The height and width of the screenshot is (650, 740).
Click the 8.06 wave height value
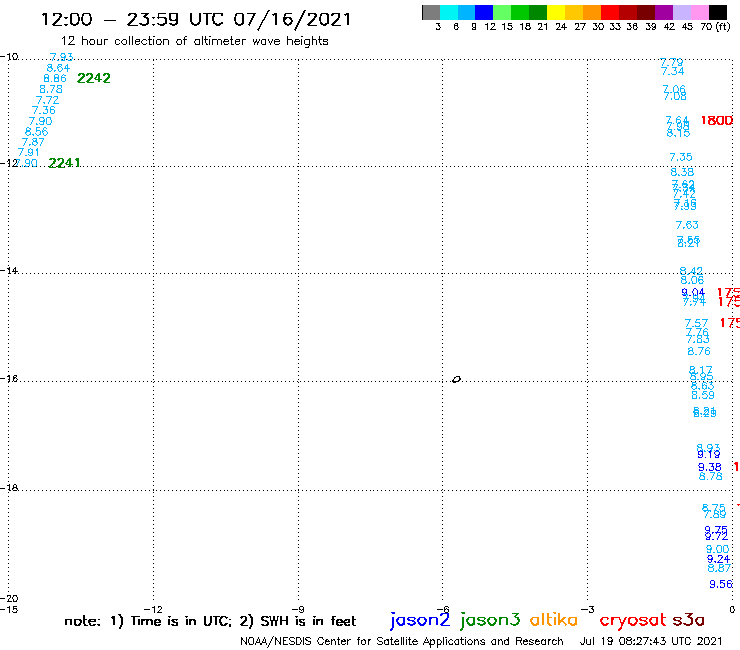(692, 280)
